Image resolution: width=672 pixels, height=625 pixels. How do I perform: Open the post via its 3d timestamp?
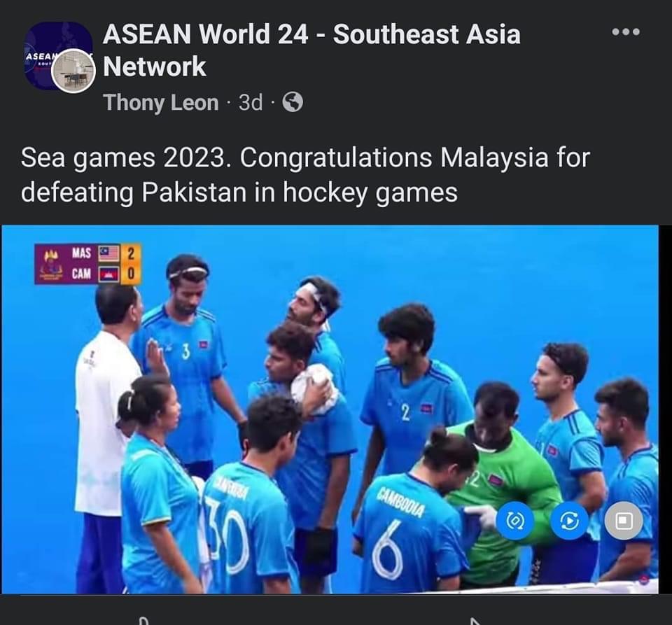[x=251, y=102]
